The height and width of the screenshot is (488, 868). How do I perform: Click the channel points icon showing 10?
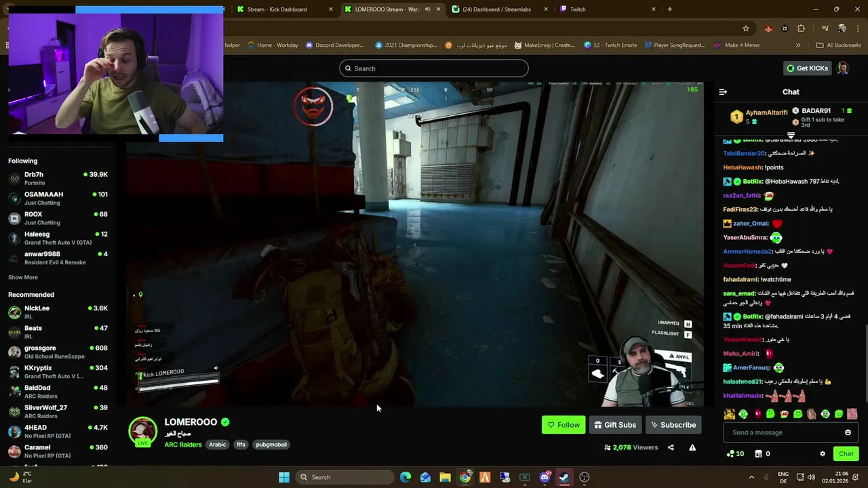coord(735,454)
